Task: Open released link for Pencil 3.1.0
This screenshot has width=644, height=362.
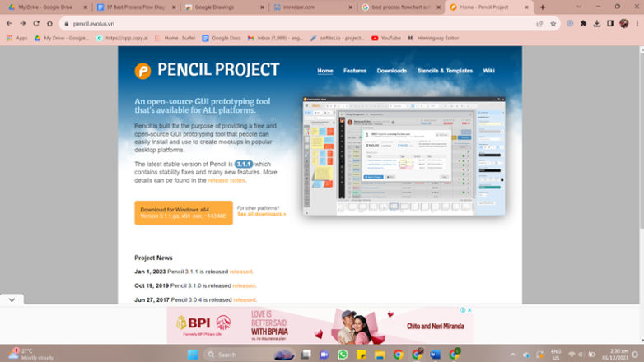Action: pos(244,285)
